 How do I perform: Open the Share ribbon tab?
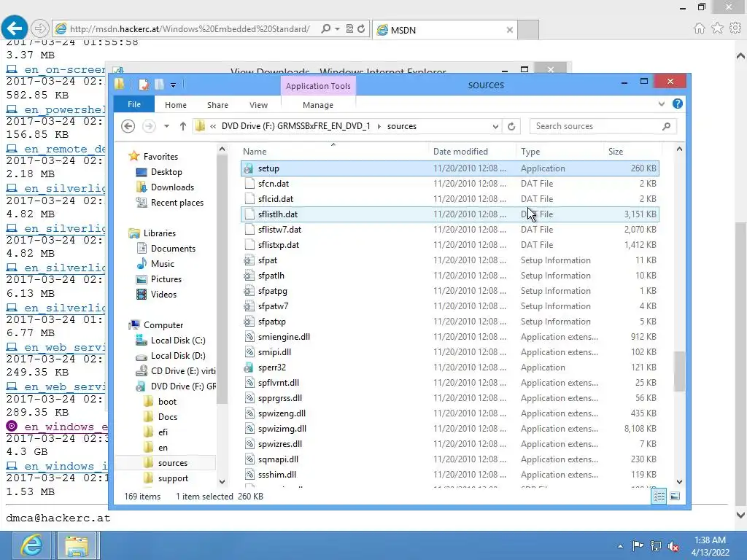pyautogui.click(x=217, y=105)
